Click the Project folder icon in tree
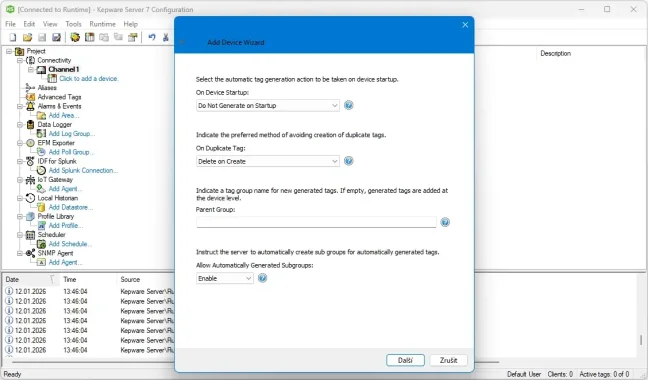Screen dimensions: 648x380 [19, 51]
